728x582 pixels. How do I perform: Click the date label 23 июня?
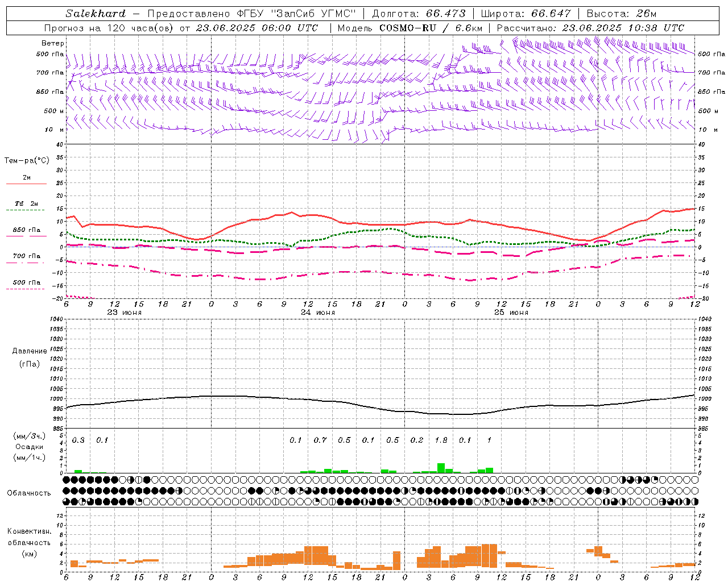[125, 313]
